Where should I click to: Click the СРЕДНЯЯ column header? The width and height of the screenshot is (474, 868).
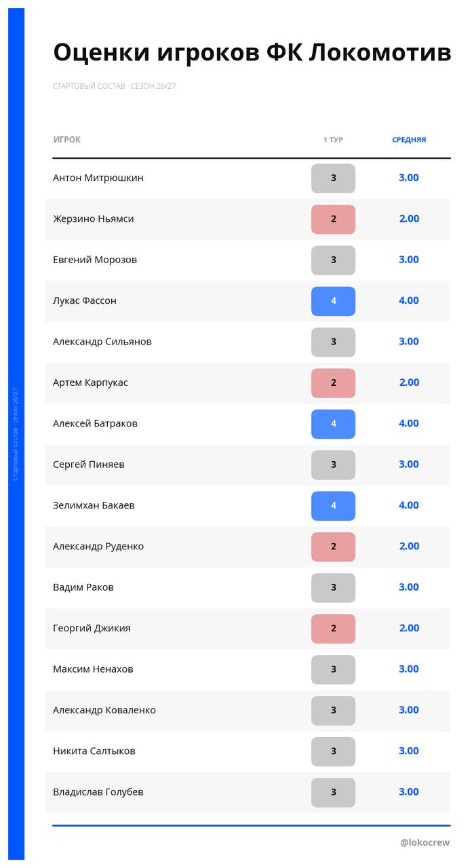pos(409,140)
